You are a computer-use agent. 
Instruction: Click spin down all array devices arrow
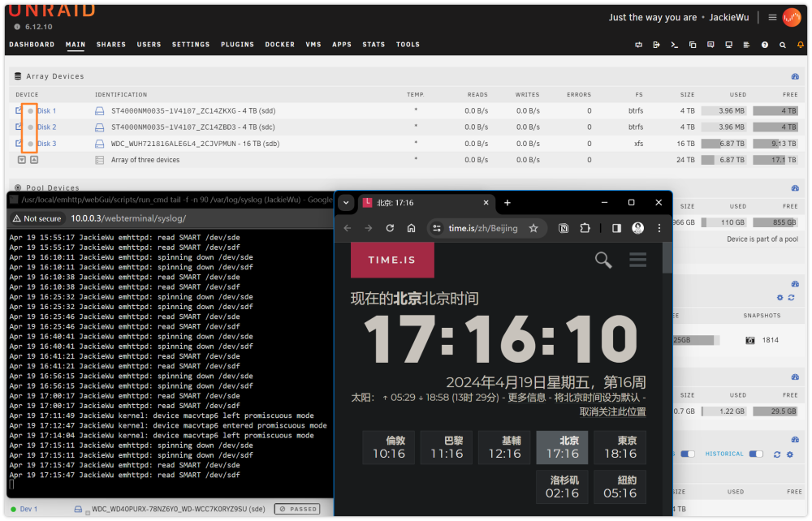22,160
